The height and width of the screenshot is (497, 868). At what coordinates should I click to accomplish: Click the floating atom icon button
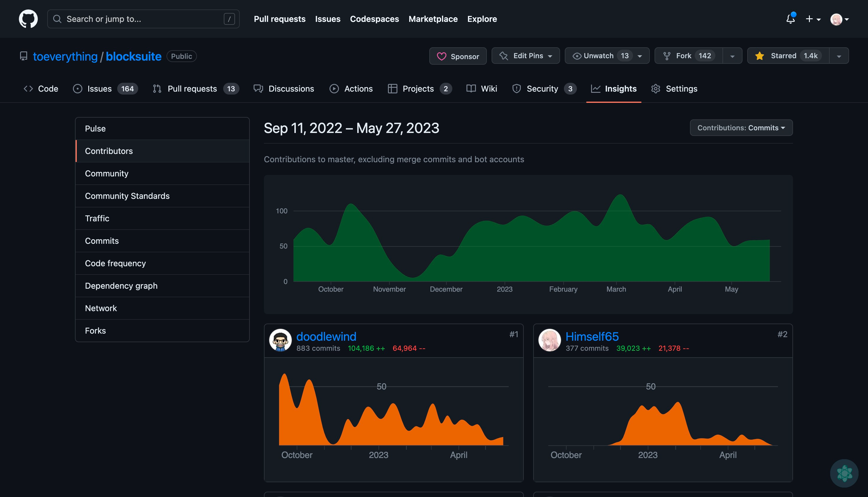click(x=844, y=473)
